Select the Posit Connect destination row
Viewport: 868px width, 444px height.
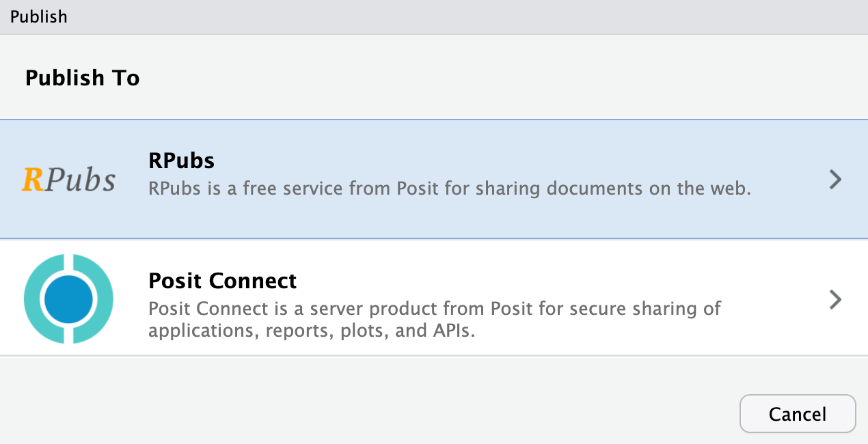click(x=434, y=299)
